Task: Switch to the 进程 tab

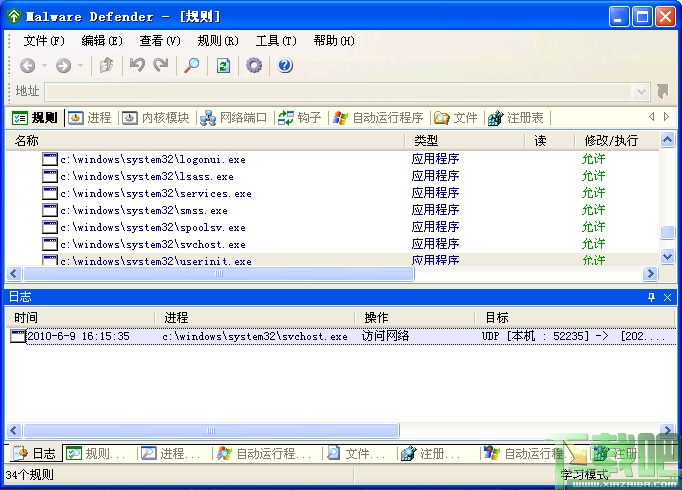Action: pyautogui.click(x=90, y=118)
